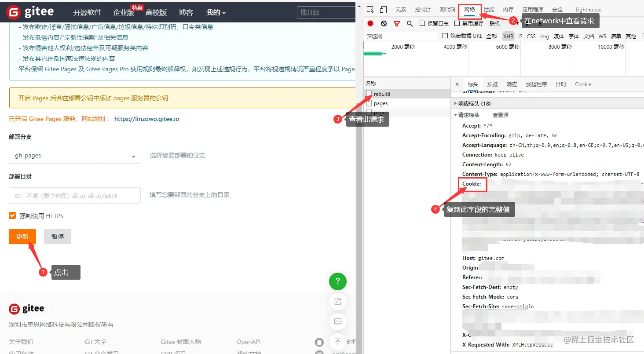Click the QQ penguin icon in footer
This screenshot has height=354, width=644.
click(319, 342)
